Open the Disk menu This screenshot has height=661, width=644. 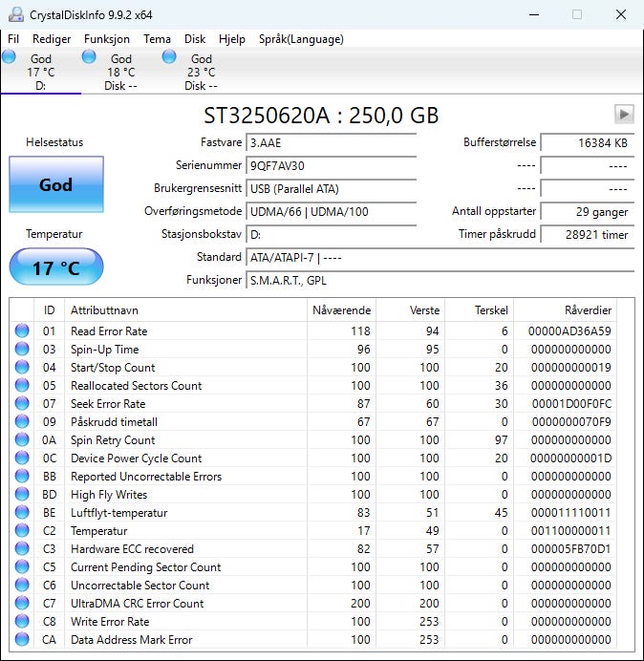coord(194,39)
